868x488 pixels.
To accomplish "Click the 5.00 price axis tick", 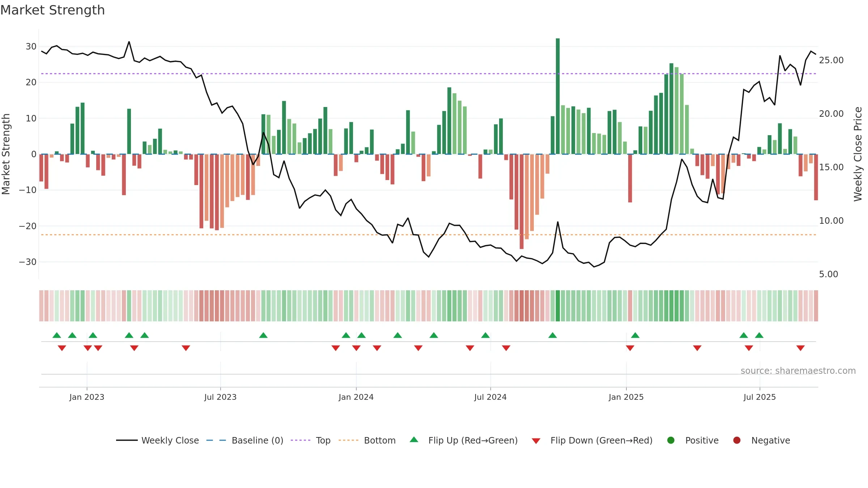I will pyautogui.click(x=829, y=274).
